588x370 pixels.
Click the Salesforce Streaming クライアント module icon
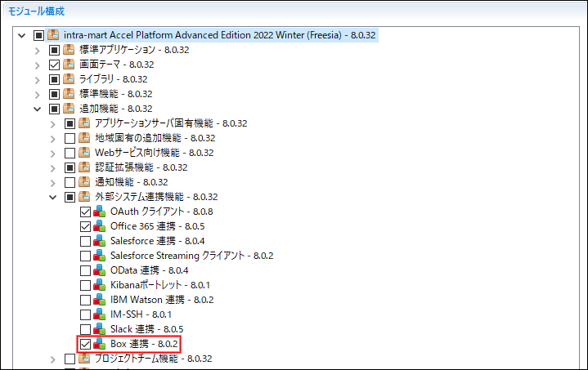(x=100, y=256)
